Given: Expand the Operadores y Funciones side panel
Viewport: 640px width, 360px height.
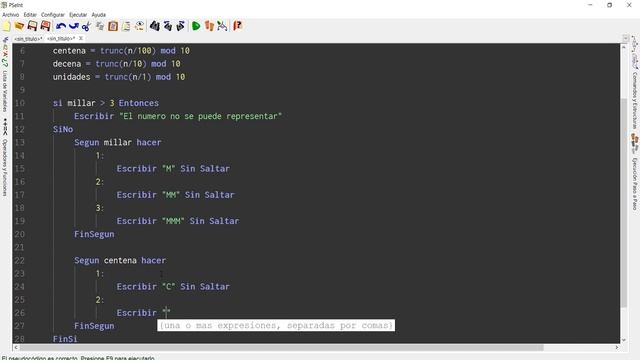Looking at the screenshot, I should [x=5, y=167].
